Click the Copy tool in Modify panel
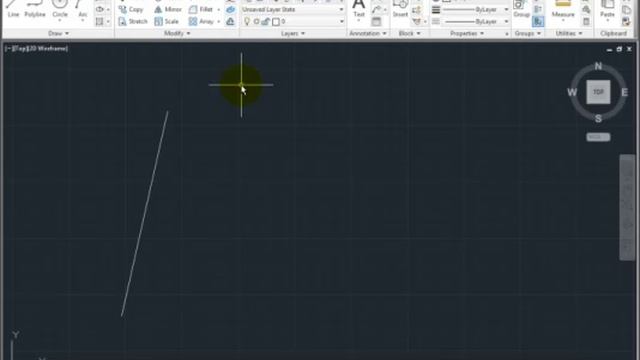Screen dimensions: 640x360 tap(131, 9)
